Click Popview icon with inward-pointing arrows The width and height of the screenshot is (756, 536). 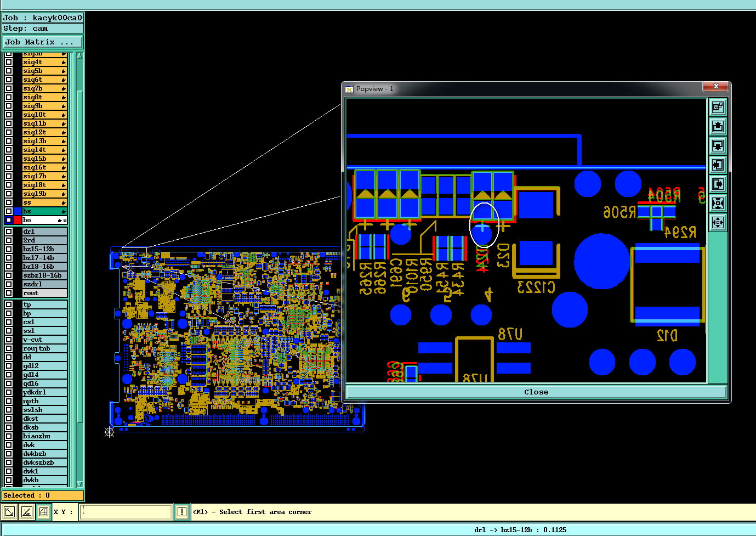(718, 203)
